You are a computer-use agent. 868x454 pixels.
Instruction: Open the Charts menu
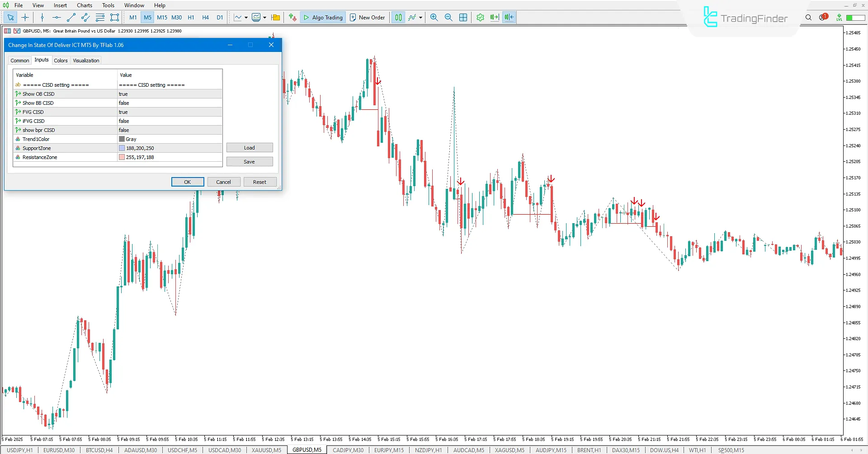click(x=84, y=5)
